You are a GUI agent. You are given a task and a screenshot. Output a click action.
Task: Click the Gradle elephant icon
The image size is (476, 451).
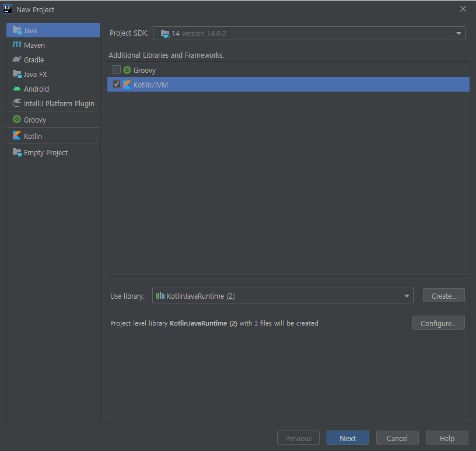click(17, 60)
